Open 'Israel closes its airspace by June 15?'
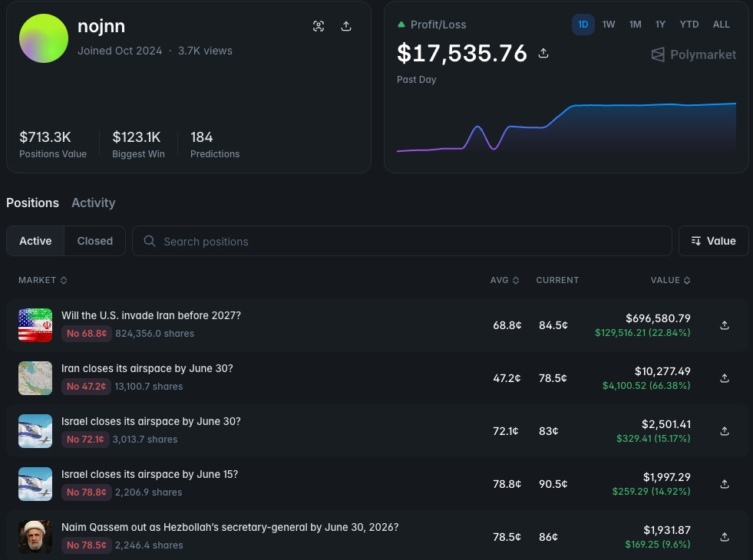The height and width of the screenshot is (560, 753). (150, 474)
